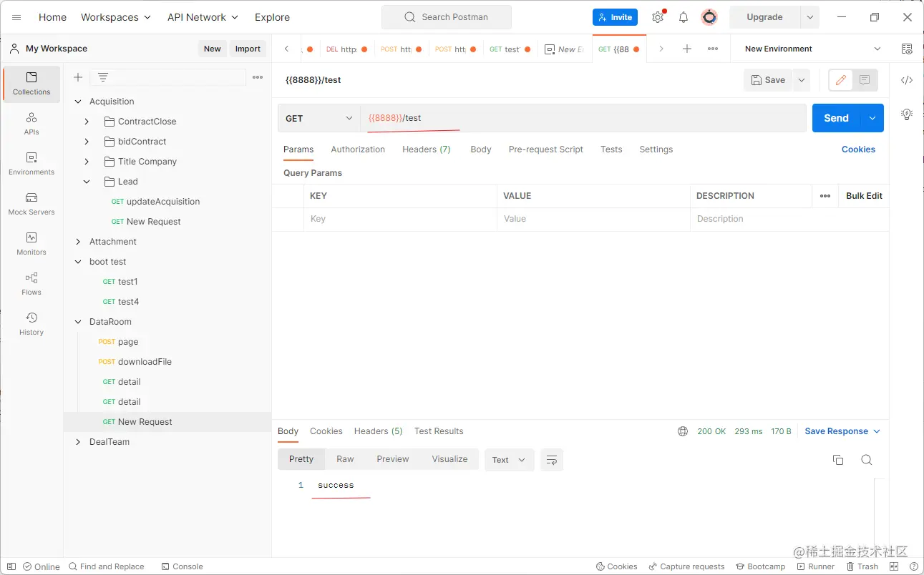Image resolution: width=924 pixels, height=575 pixels.
Task: Switch to the Headers (7) request tab
Action: pyautogui.click(x=427, y=149)
